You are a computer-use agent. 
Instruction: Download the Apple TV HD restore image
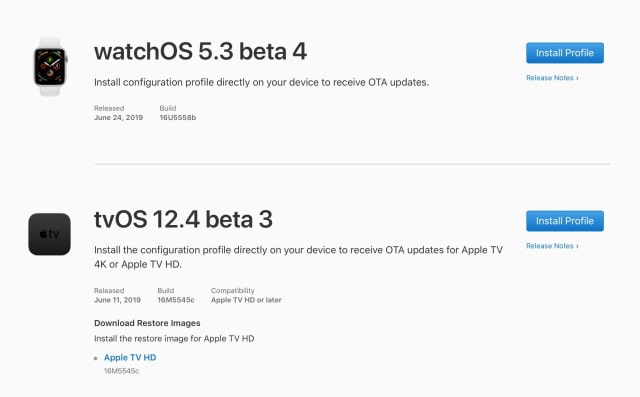pyautogui.click(x=130, y=357)
